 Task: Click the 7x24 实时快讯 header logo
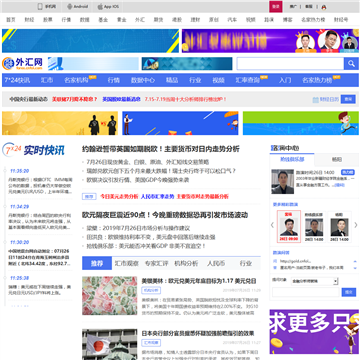click(33, 150)
